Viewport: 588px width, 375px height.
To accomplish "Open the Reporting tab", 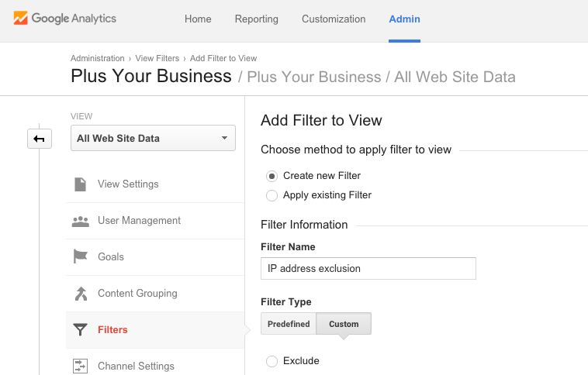I will 257,19.
